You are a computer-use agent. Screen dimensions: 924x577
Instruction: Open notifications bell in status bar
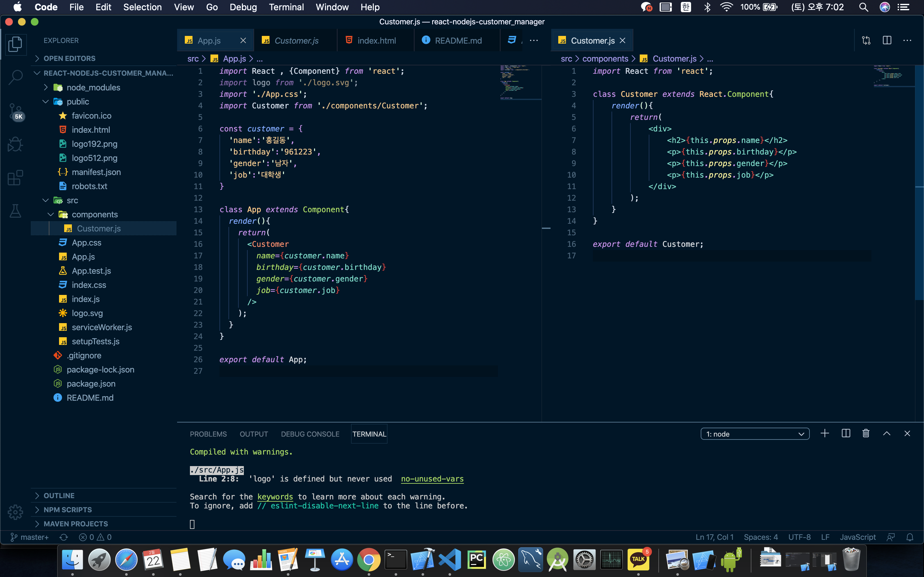[910, 537]
